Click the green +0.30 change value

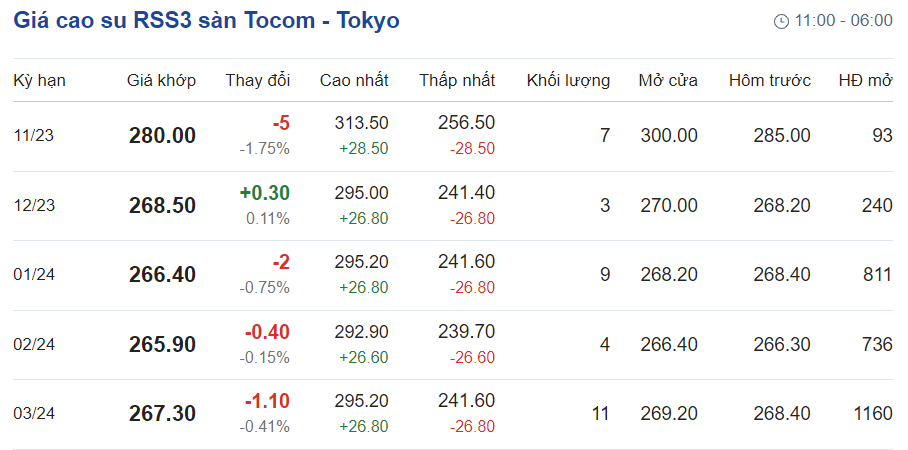click(x=264, y=193)
